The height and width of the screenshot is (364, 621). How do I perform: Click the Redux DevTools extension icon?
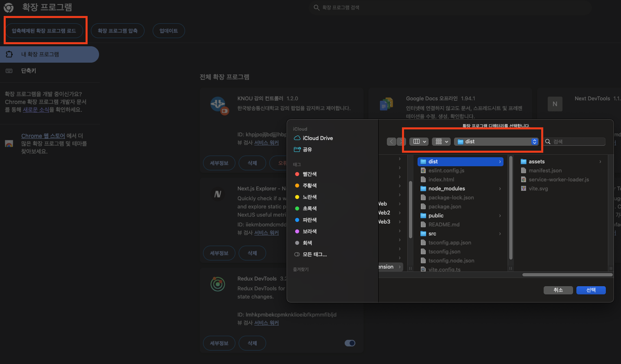(x=218, y=284)
